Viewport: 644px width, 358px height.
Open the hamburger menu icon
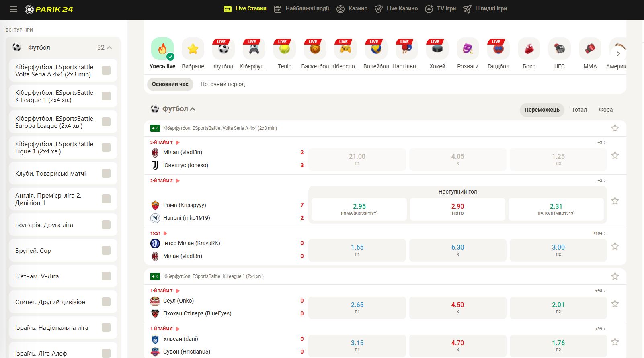14,9
